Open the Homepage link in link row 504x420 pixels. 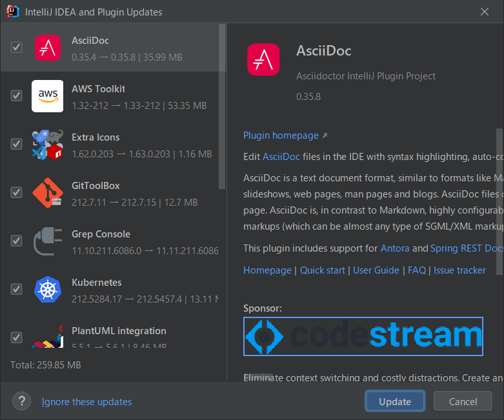(x=267, y=270)
